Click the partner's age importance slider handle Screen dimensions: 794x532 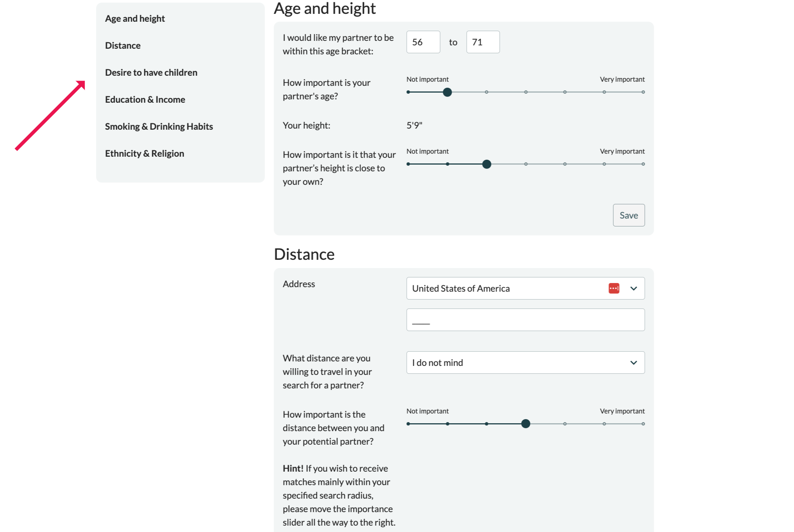(x=447, y=92)
